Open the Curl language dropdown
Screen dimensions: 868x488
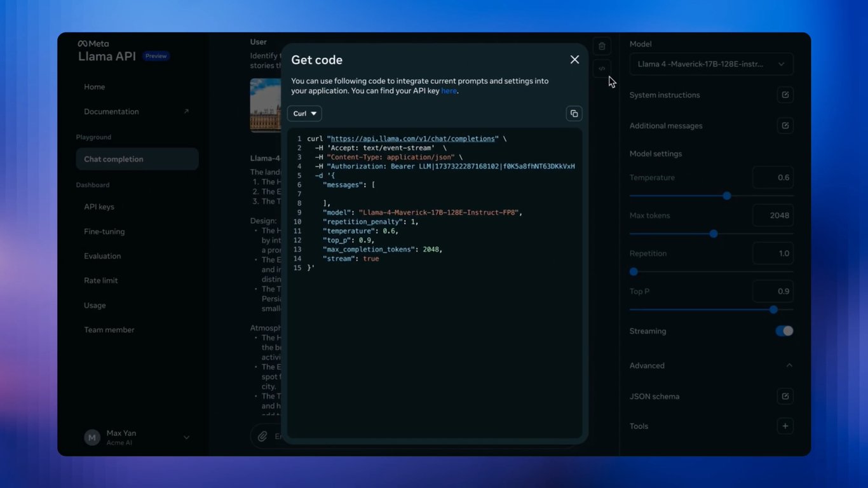point(304,114)
